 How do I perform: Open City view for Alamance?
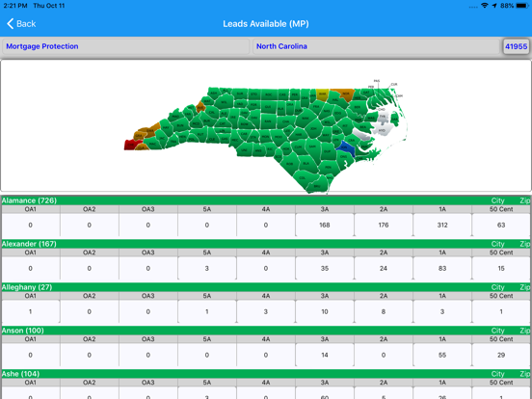pyautogui.click(x=497, y=200)
